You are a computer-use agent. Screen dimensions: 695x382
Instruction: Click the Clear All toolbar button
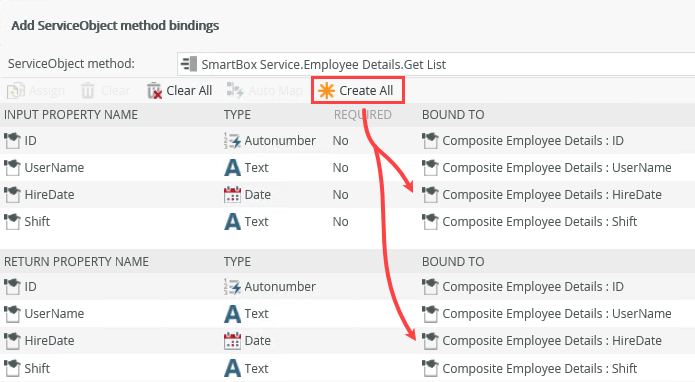179,90
